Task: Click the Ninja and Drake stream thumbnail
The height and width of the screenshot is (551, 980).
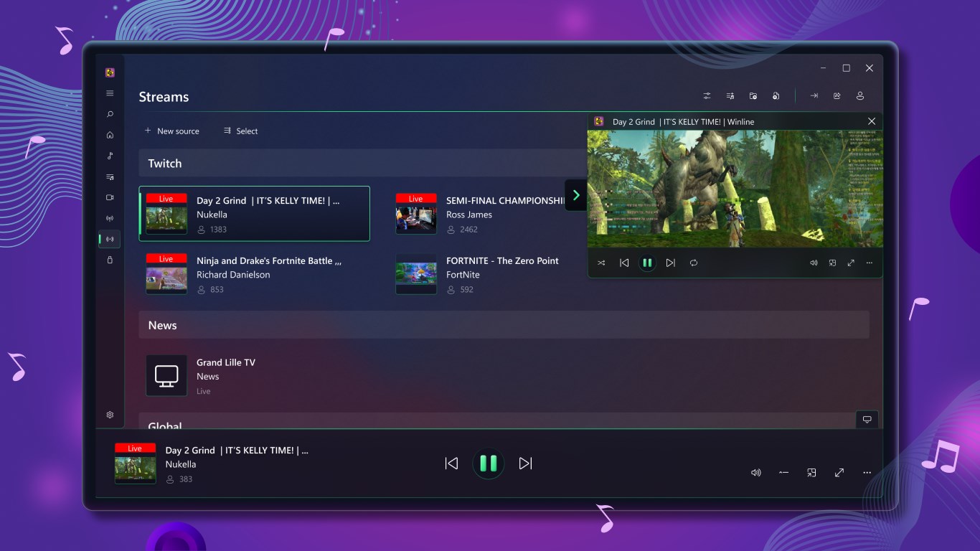Action: click(166, 274)
